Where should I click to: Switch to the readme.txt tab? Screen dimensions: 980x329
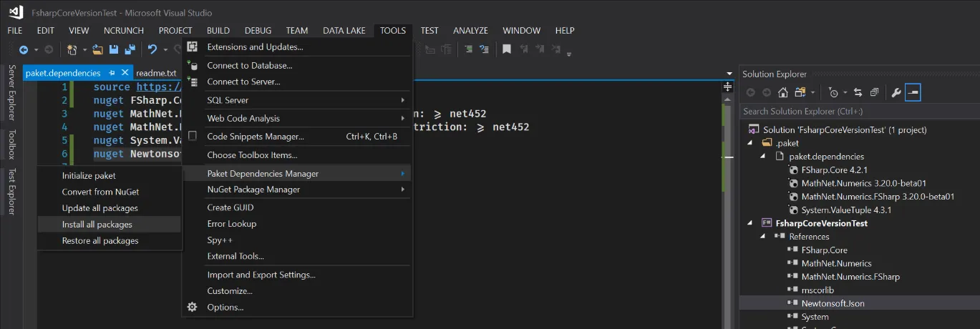[x=157, y=73]
